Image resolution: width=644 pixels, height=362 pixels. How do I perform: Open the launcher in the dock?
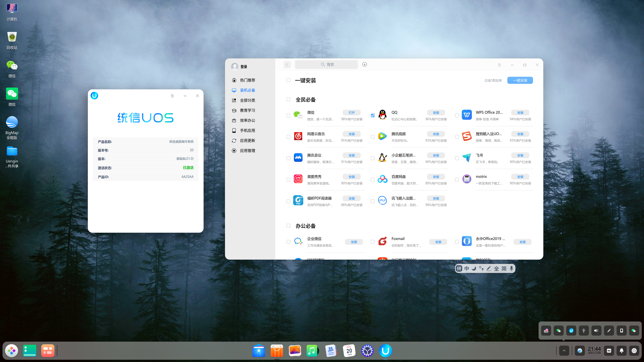pyautogui.click(x=12, y=351)
